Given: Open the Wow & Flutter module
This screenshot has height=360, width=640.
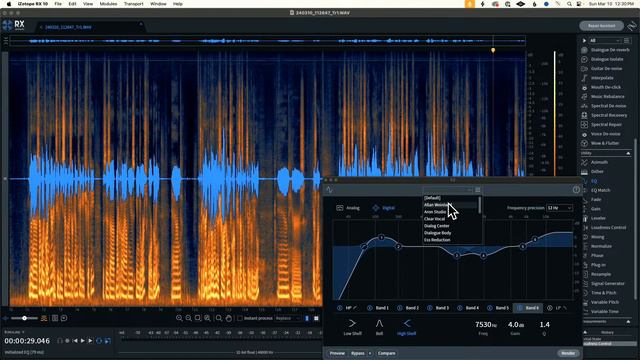Looking at the screenshot, I should click(x=606, y=143).
